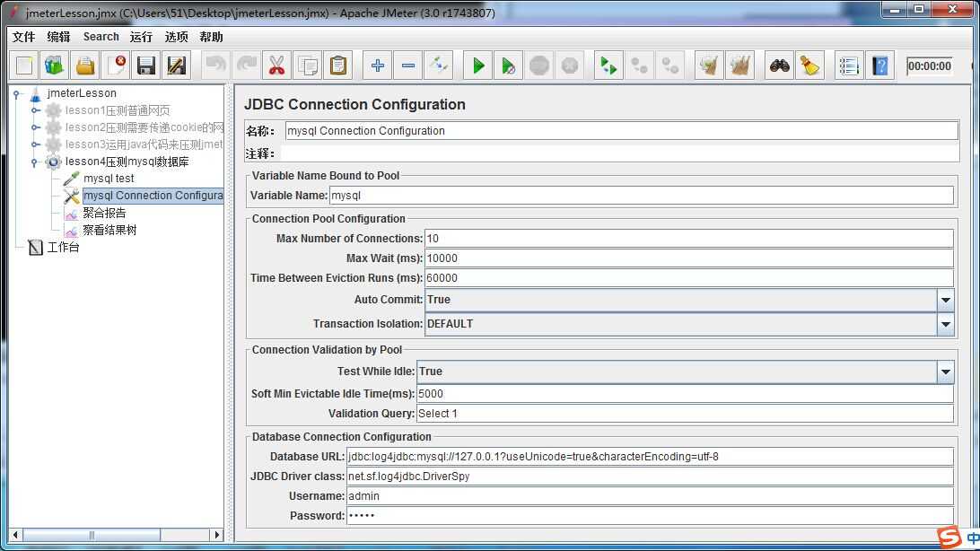Select mysql Connection Configuration tree item

pyautogui.click(x=153, y=196)
